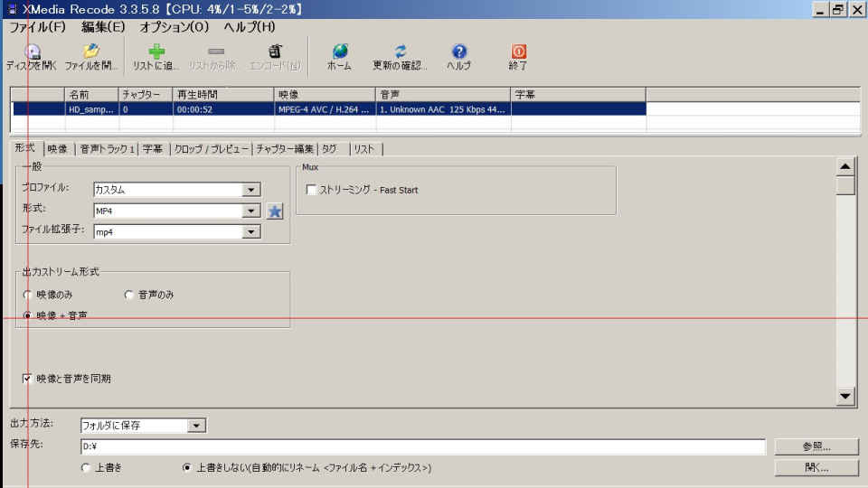Open file toolbar icon
868x488 pixels.
pyautogui.click(x=91, y=51)
